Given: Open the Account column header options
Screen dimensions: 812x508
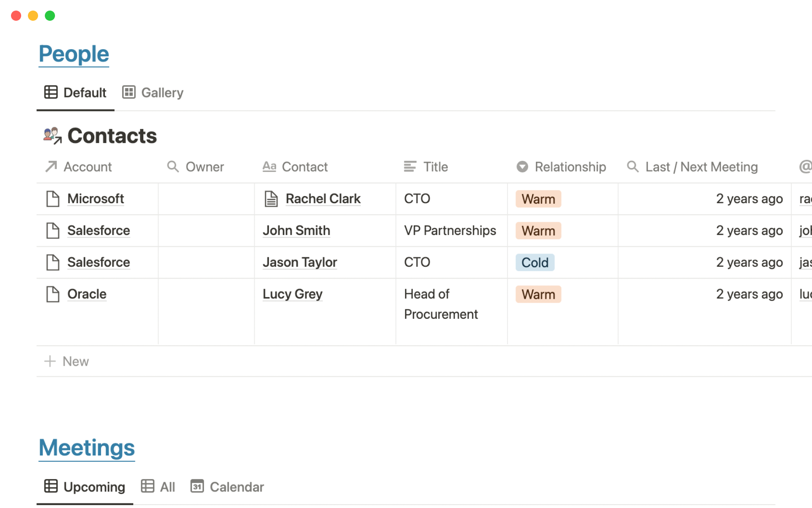Looking at the screenshot, I should click(x=88, y=167).
